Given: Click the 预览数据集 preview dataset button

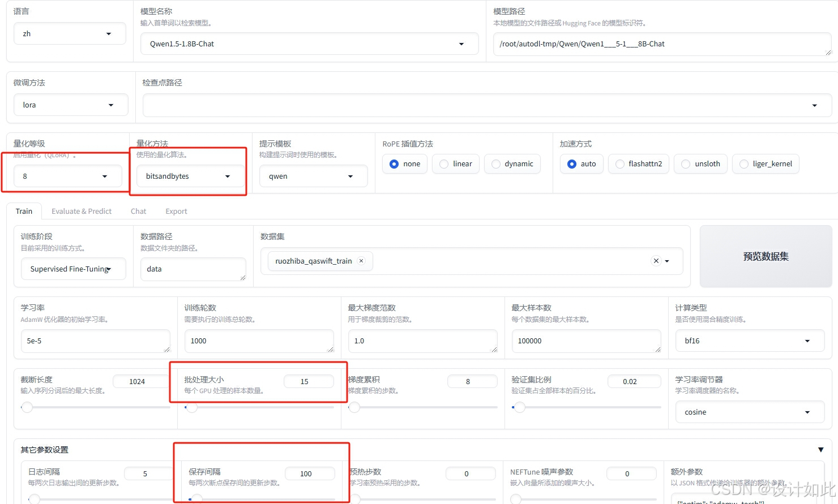Looking at the screenshot, I should 766,256.
